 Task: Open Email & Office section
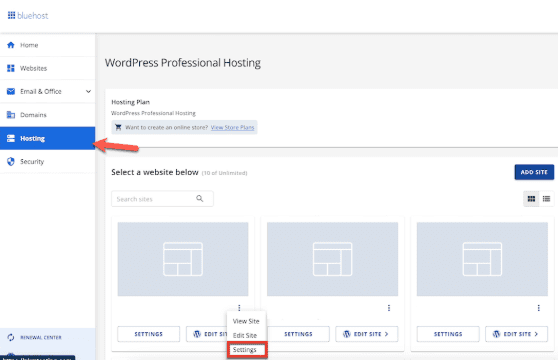(47, 91)
